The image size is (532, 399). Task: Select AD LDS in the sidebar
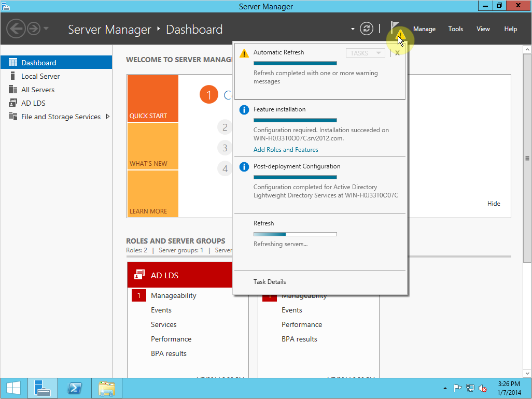click(33, 103)
